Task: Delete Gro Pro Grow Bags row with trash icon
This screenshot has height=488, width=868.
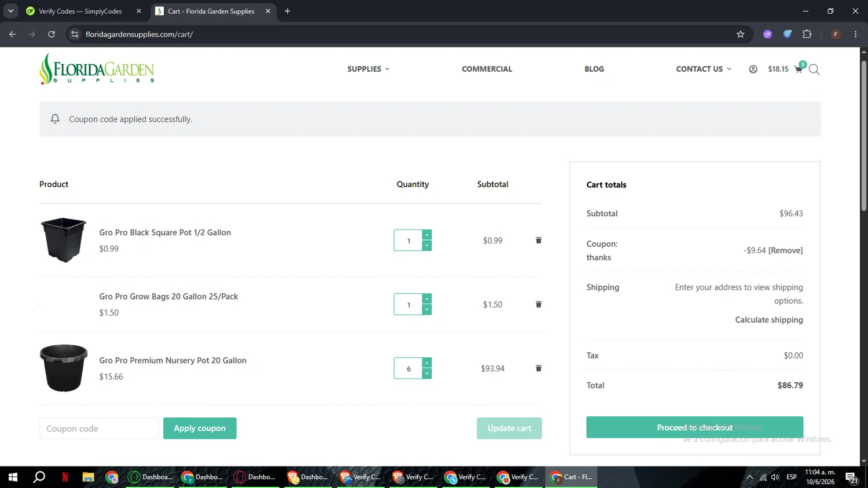Action: [x=538, y=305]
